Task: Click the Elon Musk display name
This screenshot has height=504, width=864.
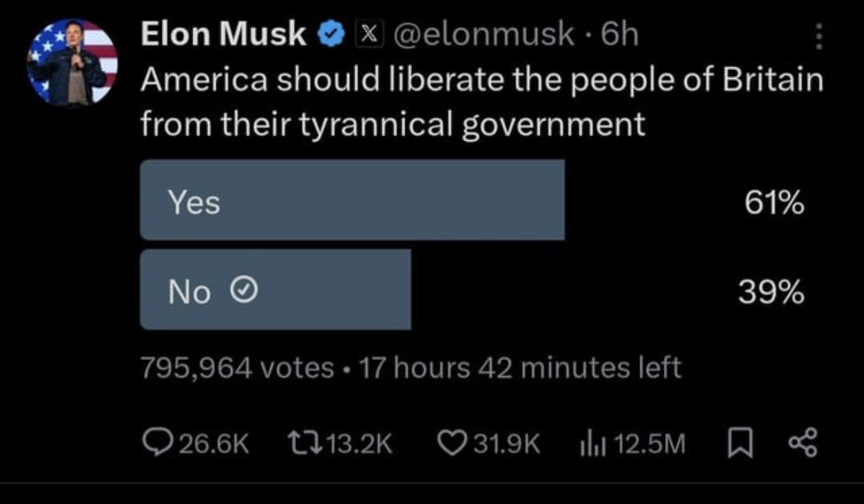Action: [223, 34]
